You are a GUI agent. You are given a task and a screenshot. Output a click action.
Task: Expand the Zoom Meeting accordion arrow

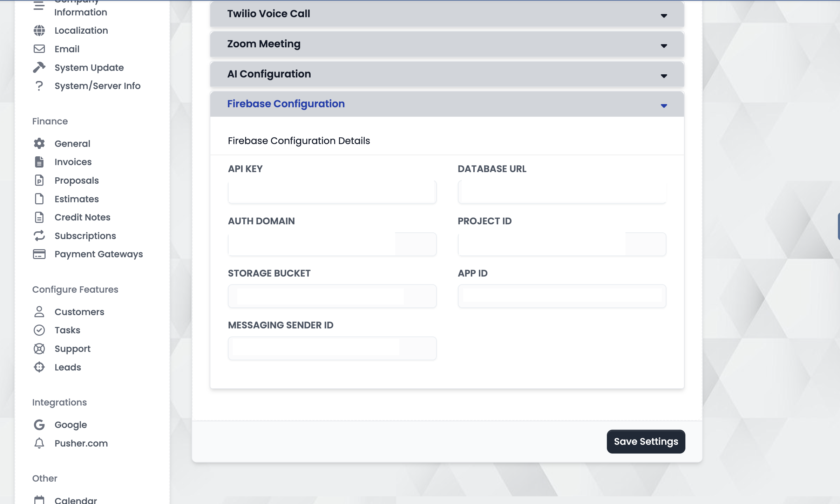point(664,46)
